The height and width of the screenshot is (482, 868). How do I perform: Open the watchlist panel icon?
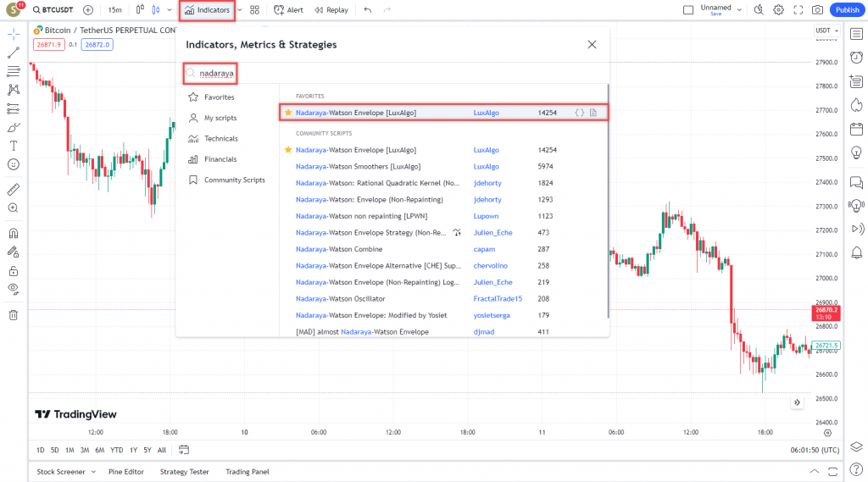pyautogui.click(x=856, y=35)
